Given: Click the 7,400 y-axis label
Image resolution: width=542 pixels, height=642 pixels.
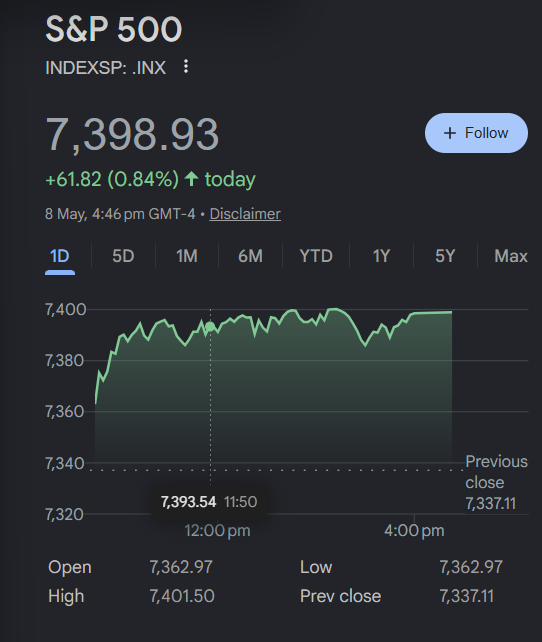Looking at the screenshot, I should click(65, 310).
